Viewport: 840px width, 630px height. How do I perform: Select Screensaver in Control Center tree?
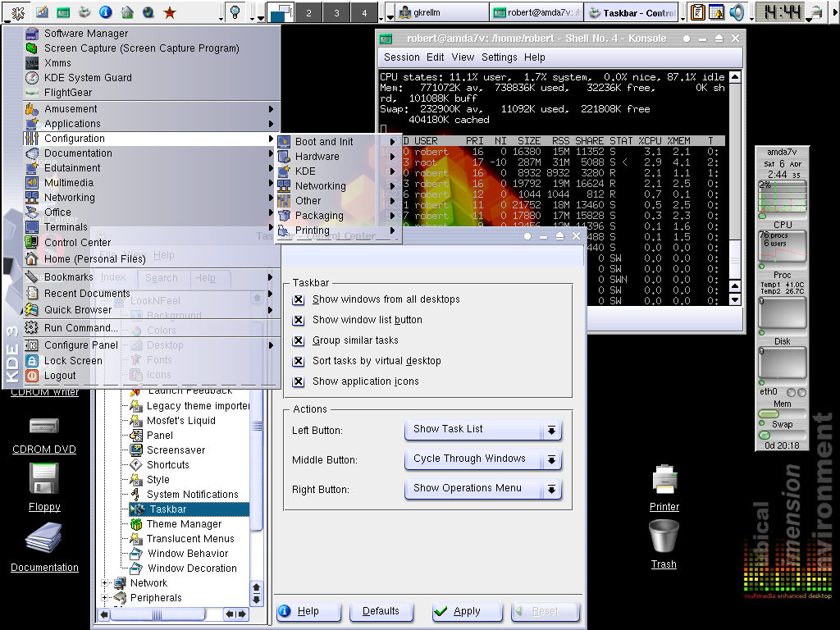[176, 450]
